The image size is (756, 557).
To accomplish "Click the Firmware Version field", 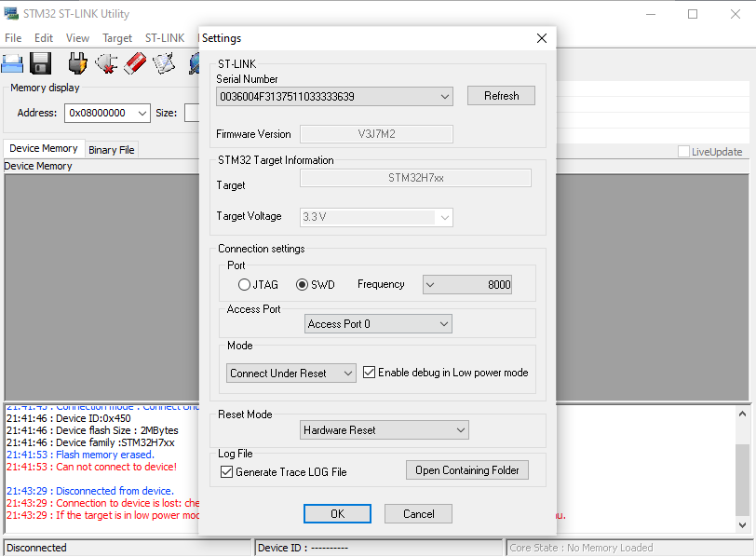I will pos(376,134).
